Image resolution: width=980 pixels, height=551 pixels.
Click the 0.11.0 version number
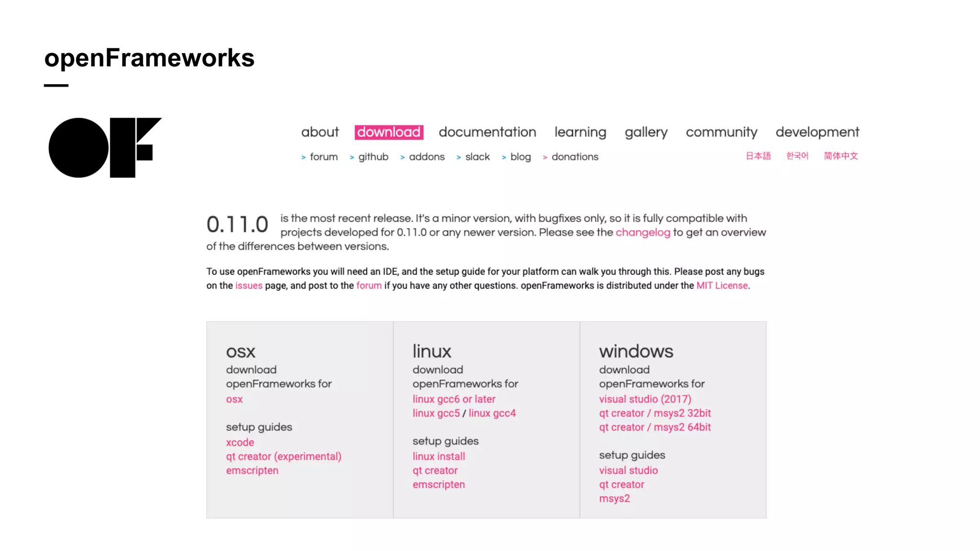tap(237, 224)
